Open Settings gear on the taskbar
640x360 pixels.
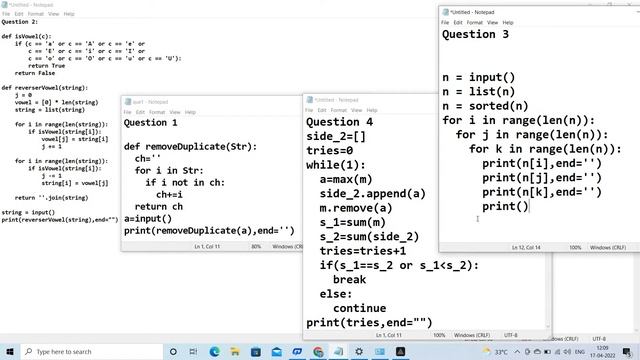click(359, 351)
